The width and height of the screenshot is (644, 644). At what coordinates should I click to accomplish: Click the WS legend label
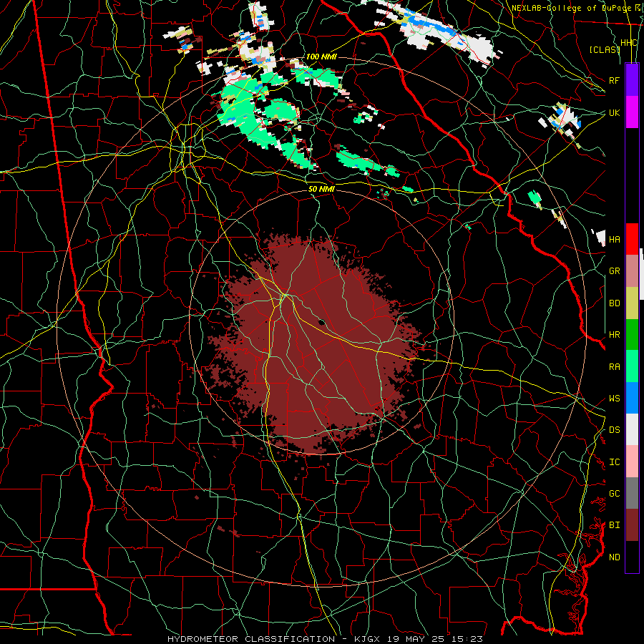pos(615,399)
